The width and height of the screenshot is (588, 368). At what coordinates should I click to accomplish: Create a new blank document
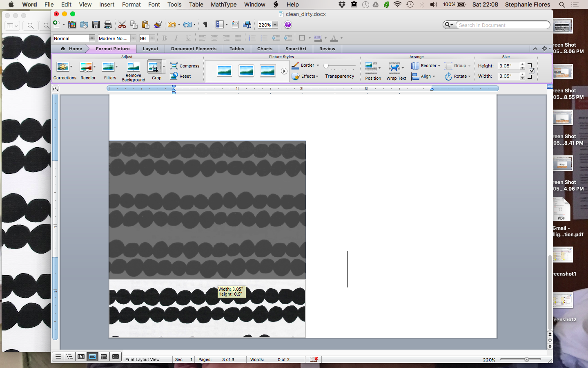(x=57, y=25)
